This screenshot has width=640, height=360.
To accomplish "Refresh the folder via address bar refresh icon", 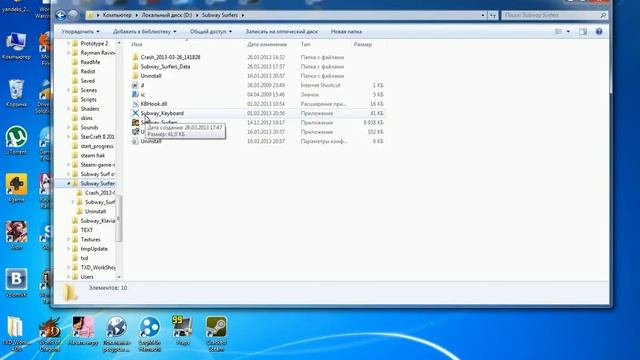I will (x=493, y=15).
